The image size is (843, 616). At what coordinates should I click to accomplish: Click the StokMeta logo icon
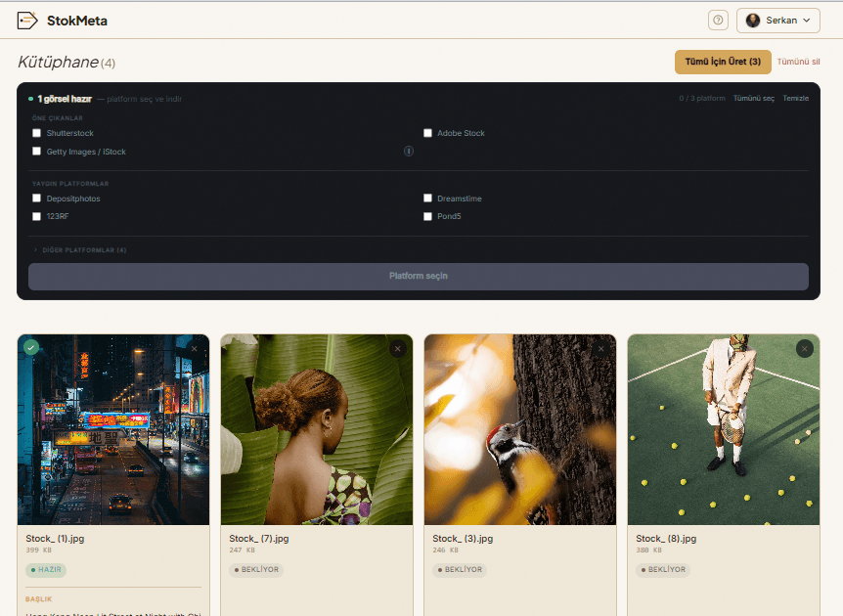click(27, 21)
